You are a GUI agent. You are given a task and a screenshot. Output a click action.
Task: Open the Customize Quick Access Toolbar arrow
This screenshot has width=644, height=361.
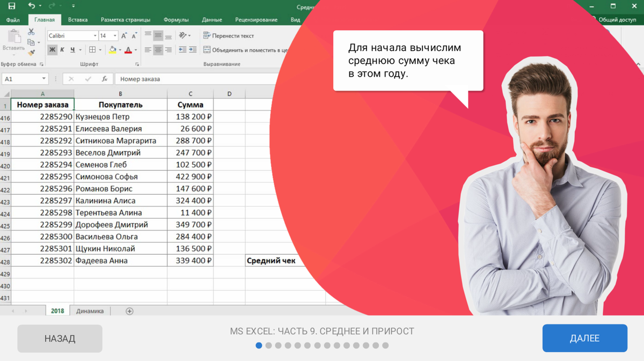point(73,6)
